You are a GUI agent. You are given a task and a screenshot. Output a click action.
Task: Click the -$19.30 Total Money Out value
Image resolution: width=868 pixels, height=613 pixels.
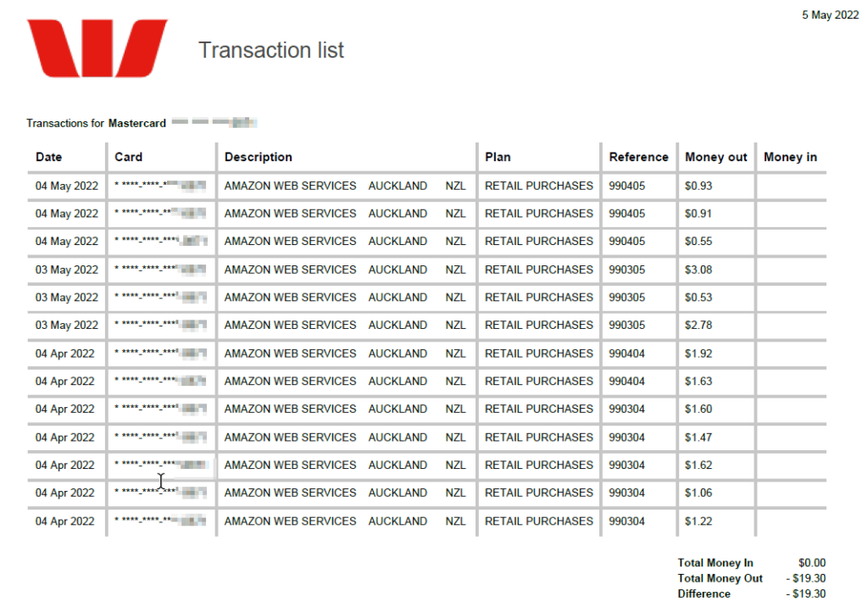[806, 578]
